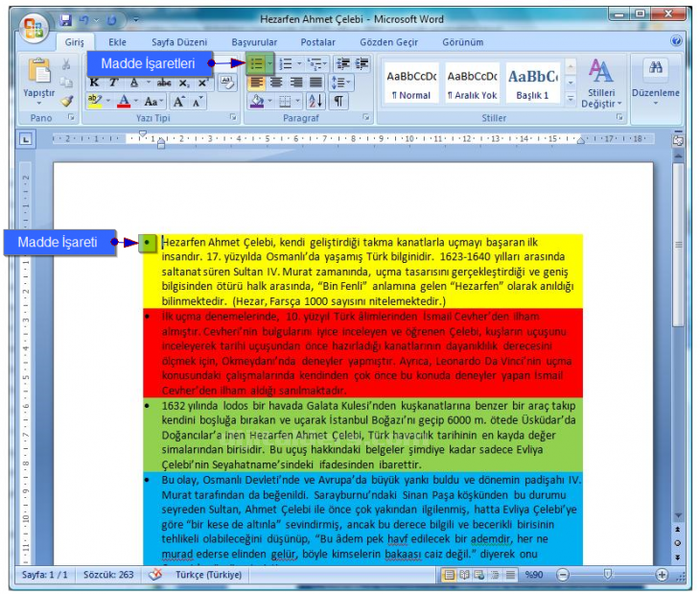
Task: Save the document from the quick access toolbar
Action: tap(66, 19)
